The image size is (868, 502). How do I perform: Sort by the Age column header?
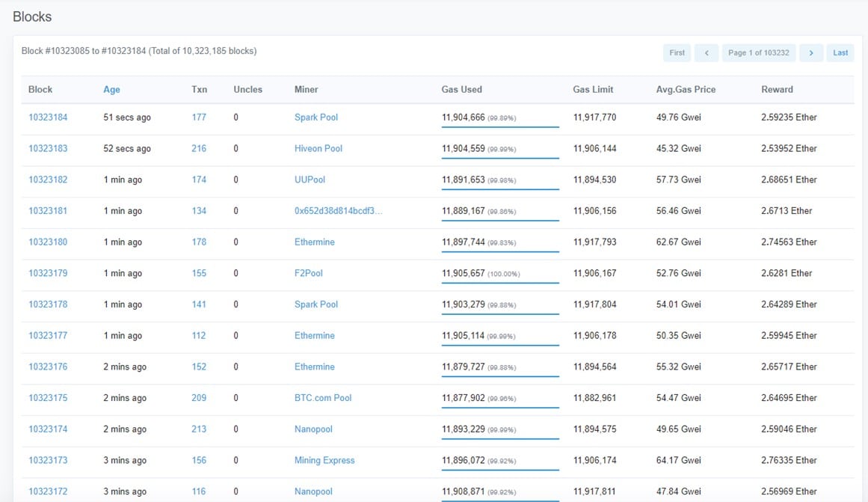pyautogui.click(x=111, y=89)
